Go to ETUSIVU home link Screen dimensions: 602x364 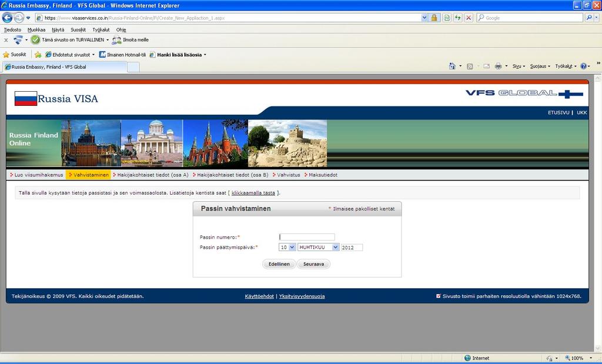tap(558, 112)
